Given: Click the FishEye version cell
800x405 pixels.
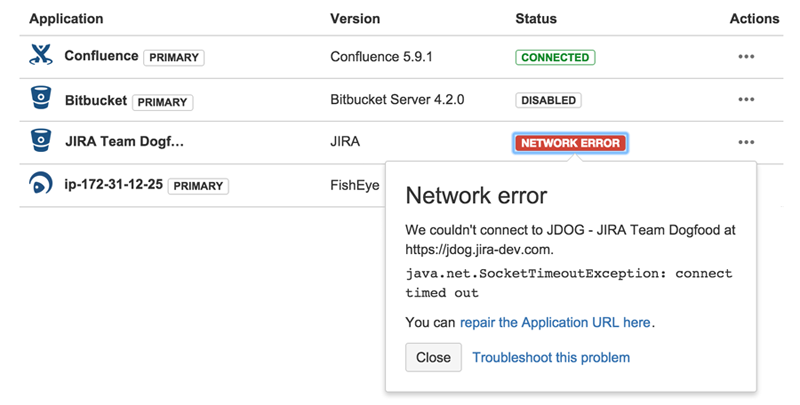Looking at the screenshot, I should click(x=355, y=185).
